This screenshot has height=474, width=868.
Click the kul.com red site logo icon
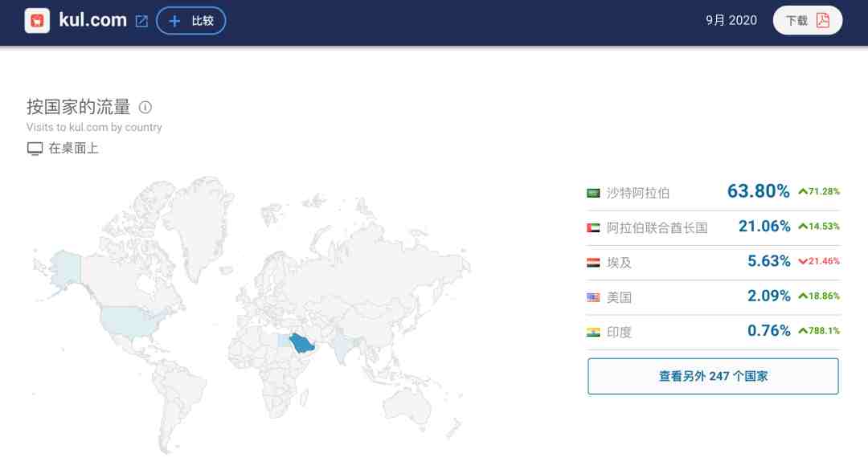click(x=37, y=21)
